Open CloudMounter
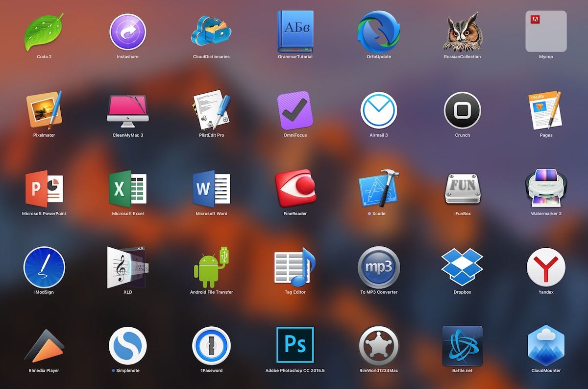The image size is (588, 389). pos(546,346)
